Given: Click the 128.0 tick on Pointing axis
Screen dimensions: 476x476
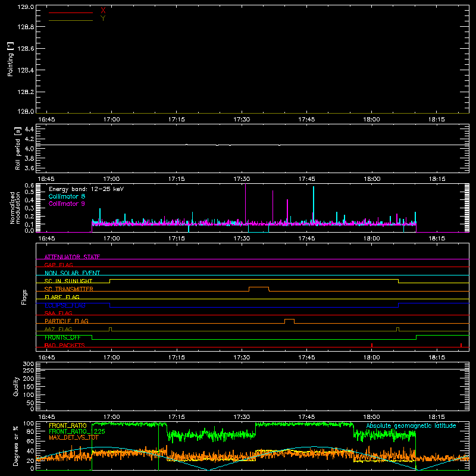Looking at the screenshot, I should (26, 111).
